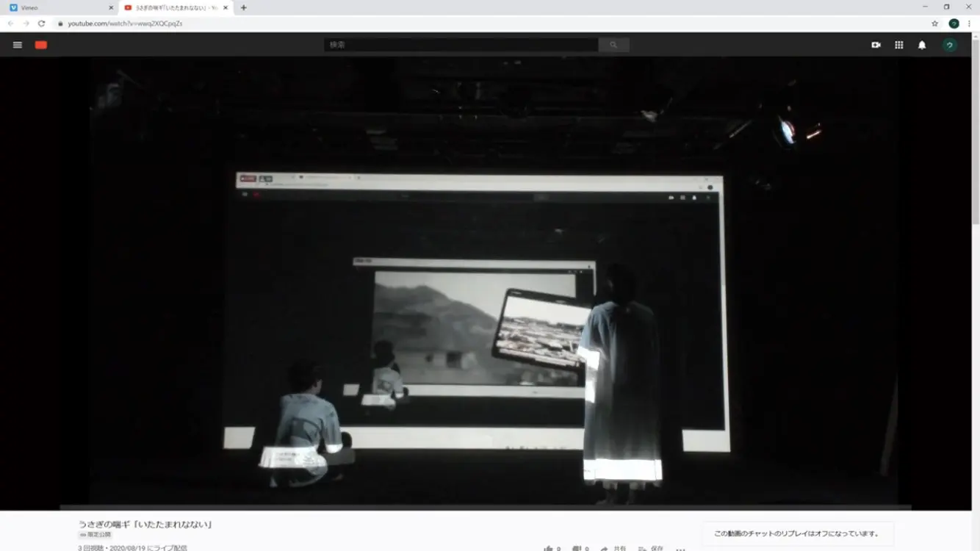Open the create video camera icon
980x551 pixels.
[876, 45]
